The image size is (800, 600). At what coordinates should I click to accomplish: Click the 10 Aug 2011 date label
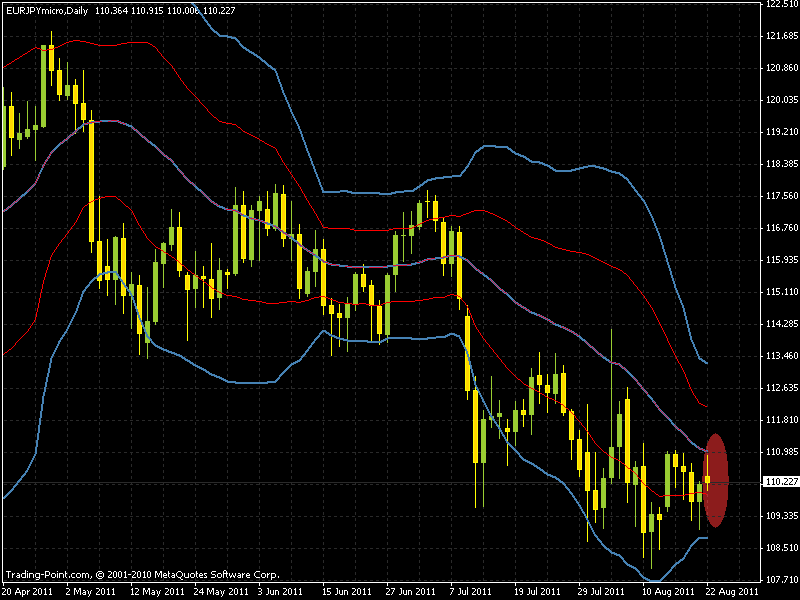tap(668, 592)
